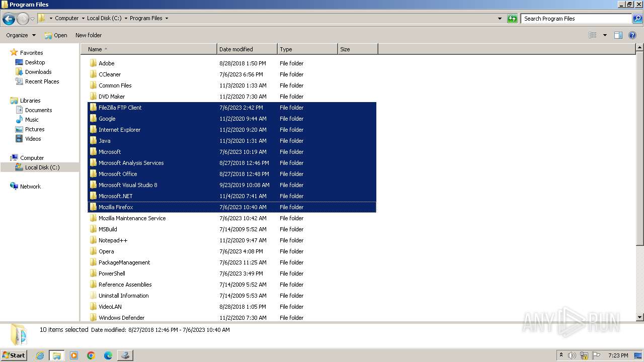Open Desktop in Favorites
This screenshot has width=644, height=362.
coord(35,62)
